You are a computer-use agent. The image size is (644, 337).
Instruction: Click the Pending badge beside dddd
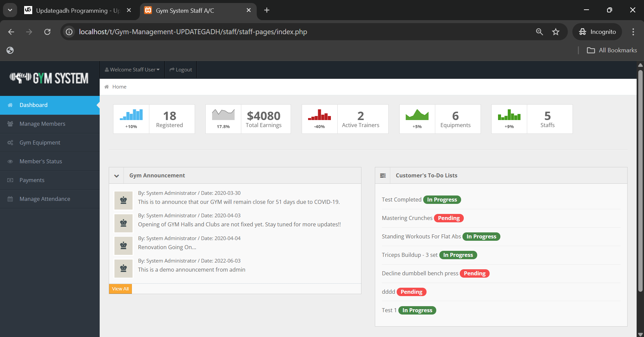(411, 292)
